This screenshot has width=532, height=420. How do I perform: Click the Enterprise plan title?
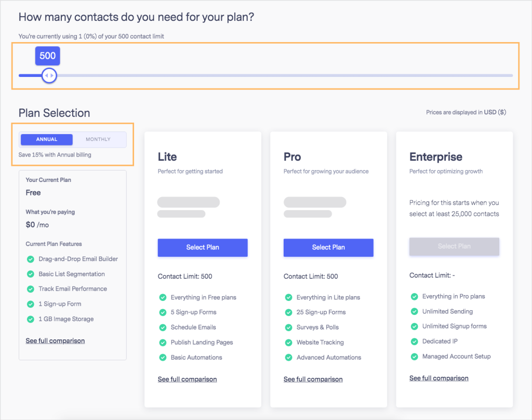[x=436, y=157]
